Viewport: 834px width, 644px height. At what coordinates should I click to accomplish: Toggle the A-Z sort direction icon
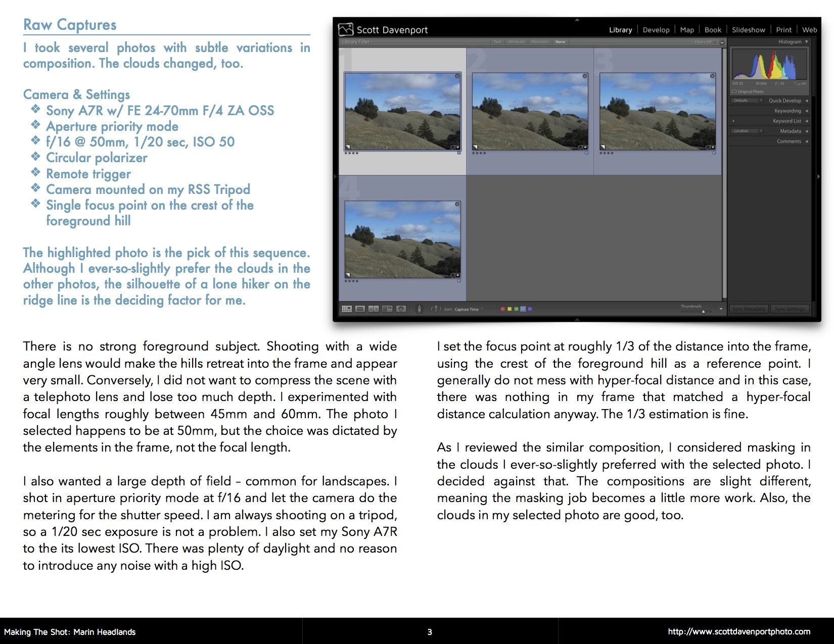tap(436, 309)
